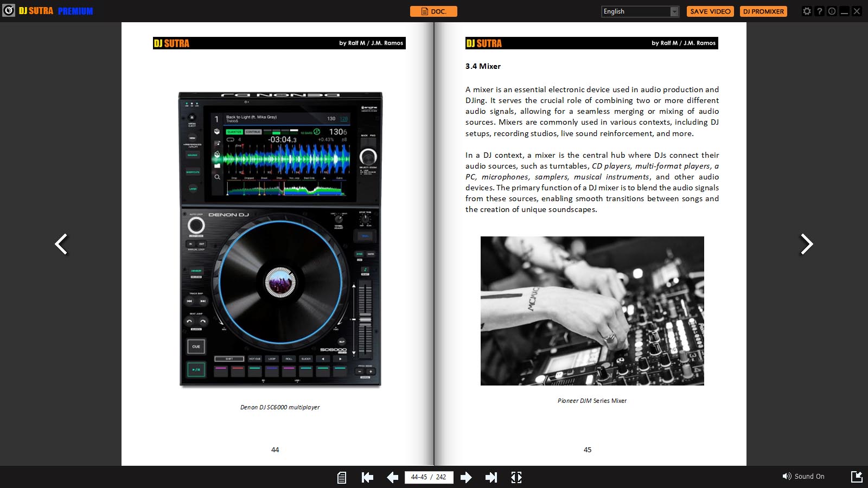This screenshot has height=488, width=868.
Task: Open the DOC. document button
Action: pyautogui.click(x=433, y=11)
